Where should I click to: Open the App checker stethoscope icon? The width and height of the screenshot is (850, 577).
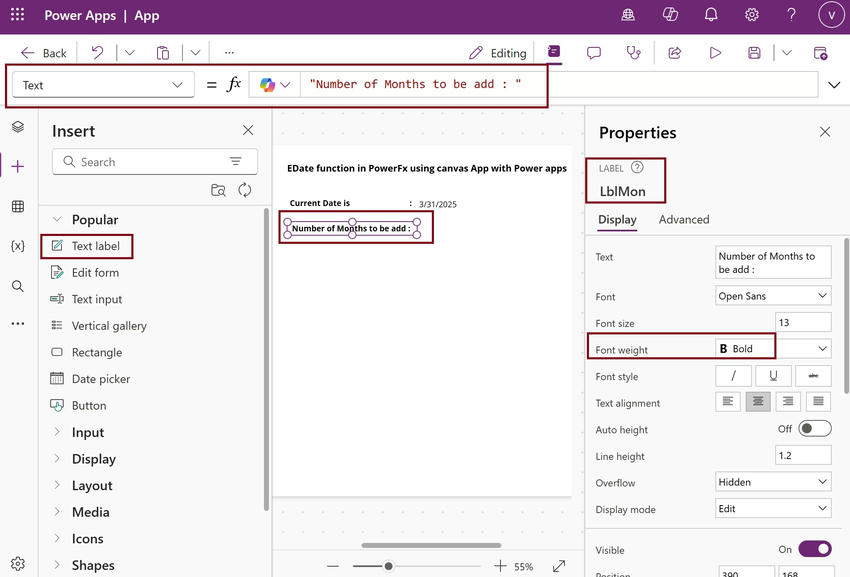pos(633,53)
